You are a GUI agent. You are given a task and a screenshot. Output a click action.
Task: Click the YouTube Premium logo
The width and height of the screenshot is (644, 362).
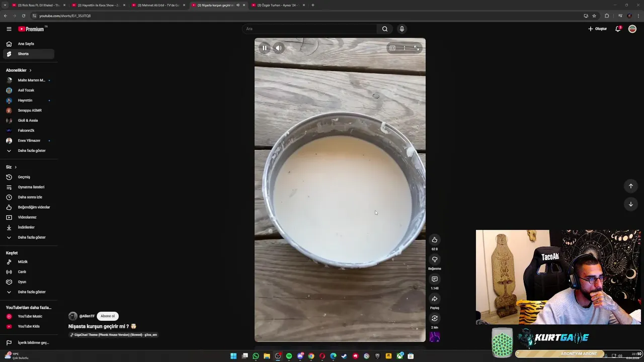coord(32,29)
